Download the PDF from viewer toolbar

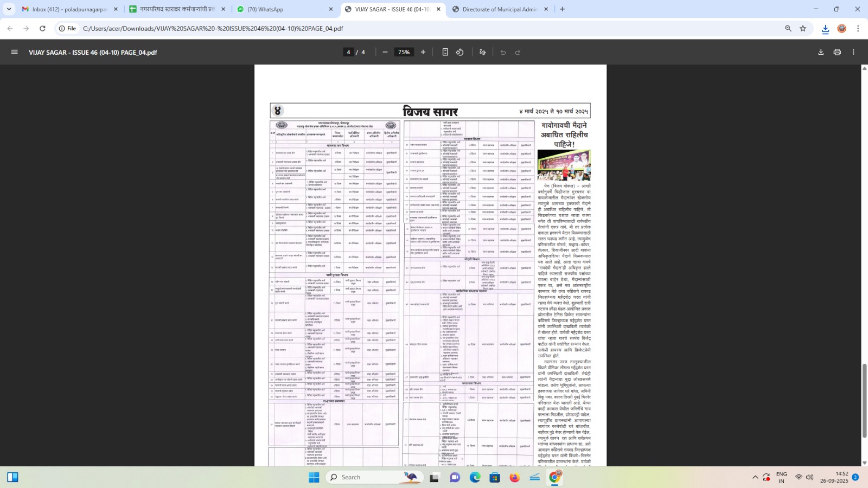[821, 52]
